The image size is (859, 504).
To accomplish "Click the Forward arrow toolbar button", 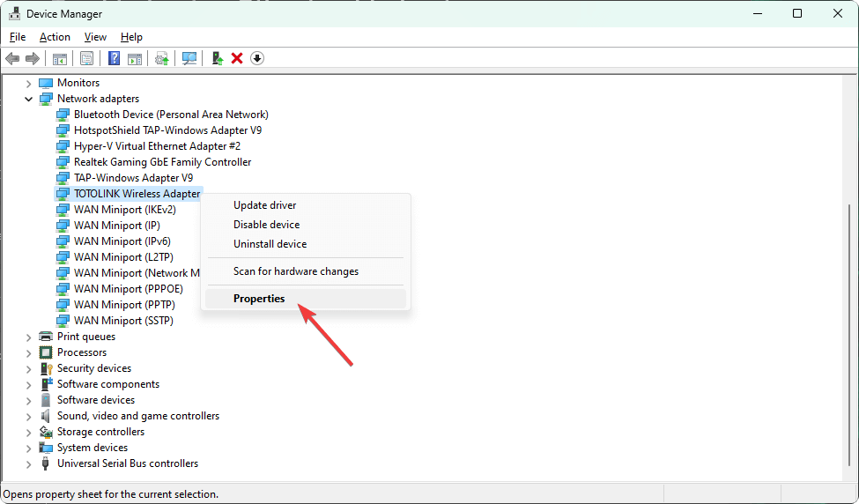I will tap(33, 58).
